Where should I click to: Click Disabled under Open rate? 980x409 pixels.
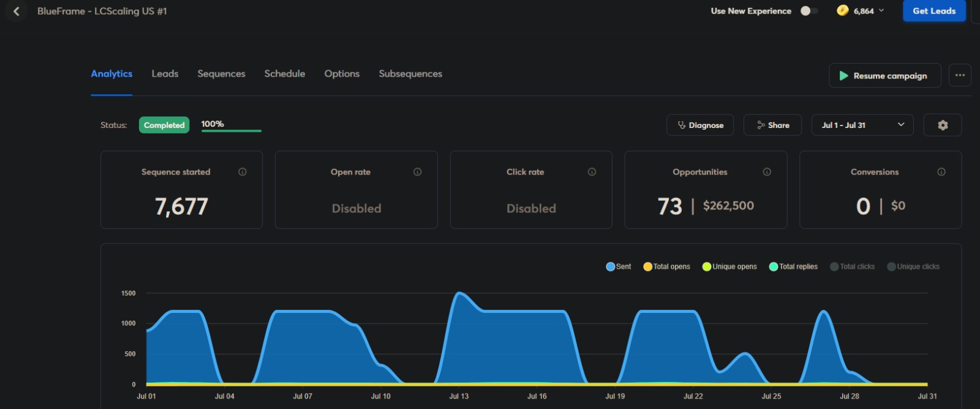[356, 208]
